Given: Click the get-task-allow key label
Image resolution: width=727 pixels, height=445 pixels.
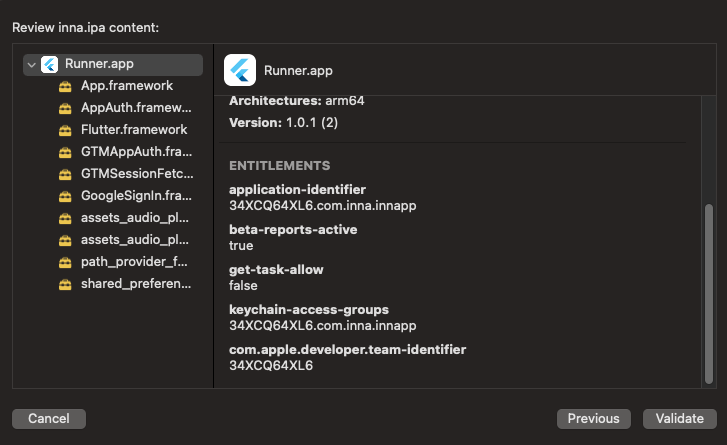Looking at the screenshot, I should click(276, 269).
